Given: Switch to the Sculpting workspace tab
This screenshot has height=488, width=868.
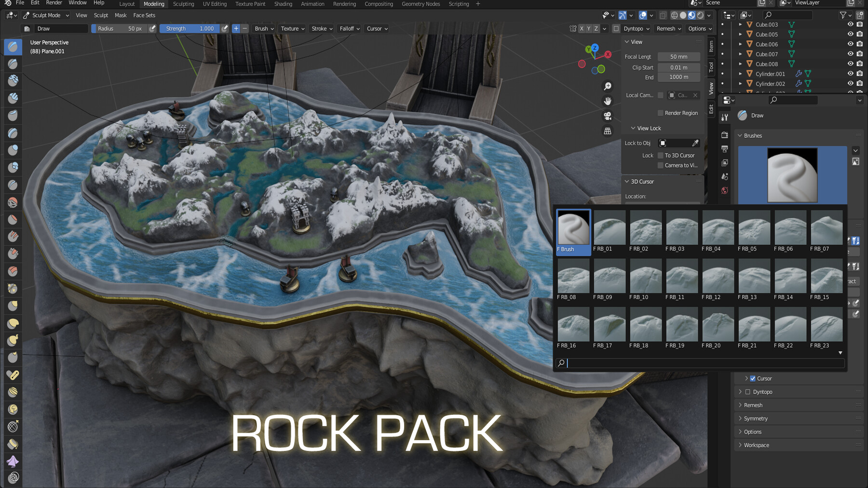Looking at the screenshot, I should pyautogui.click(x=183, y=4).
